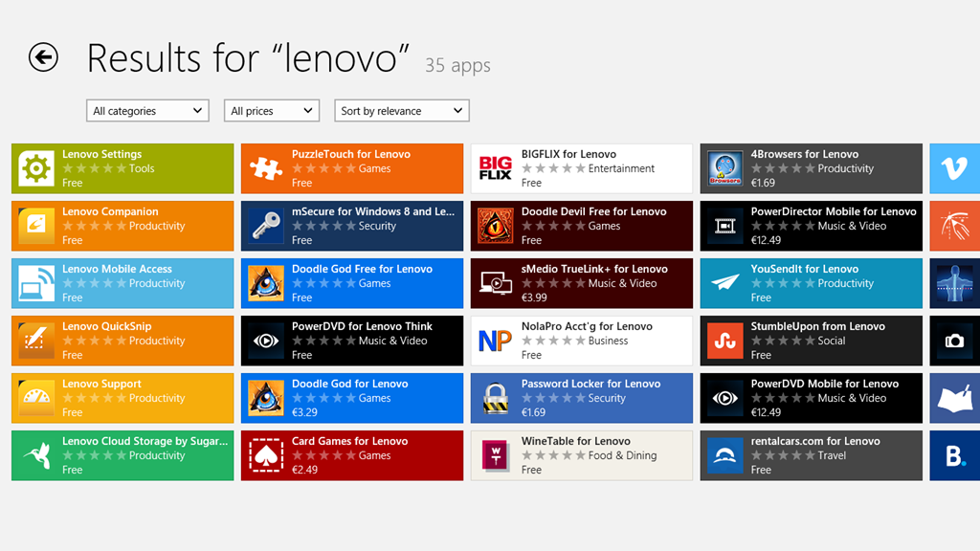980x551 pixels.
Task: Open Lenovo Companion app title
Action: pos(110,211)
